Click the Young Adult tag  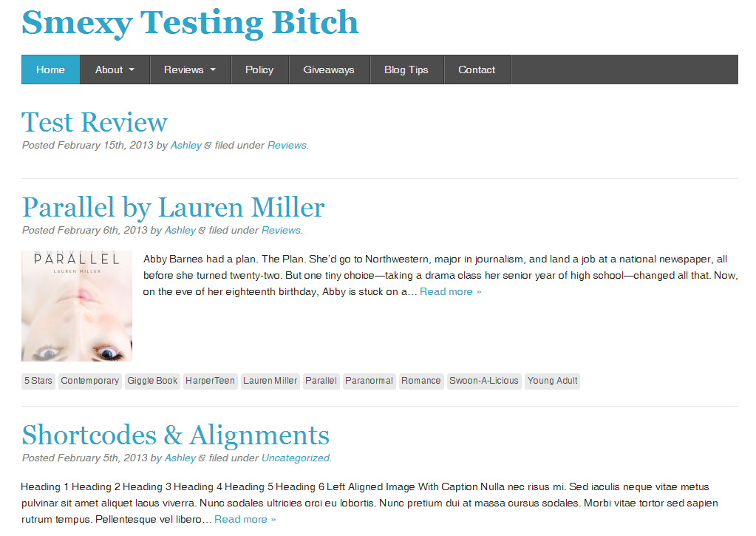(x=552, y=381)
